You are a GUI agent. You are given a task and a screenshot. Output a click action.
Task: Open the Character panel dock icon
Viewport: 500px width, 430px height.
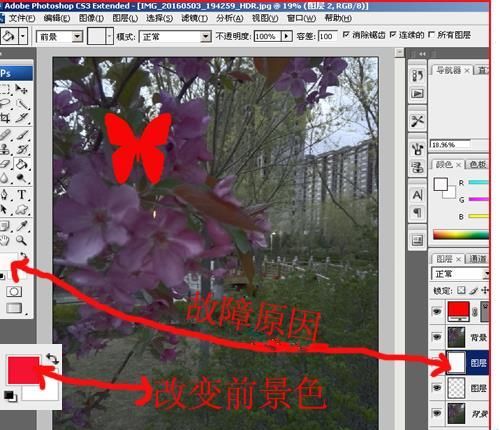pos(417,195)
